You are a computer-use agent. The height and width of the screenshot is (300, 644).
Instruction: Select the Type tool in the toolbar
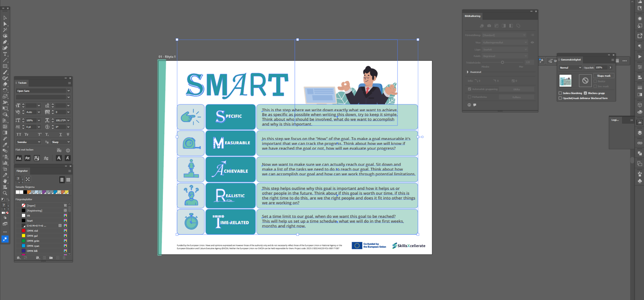[x=5, y=54]
